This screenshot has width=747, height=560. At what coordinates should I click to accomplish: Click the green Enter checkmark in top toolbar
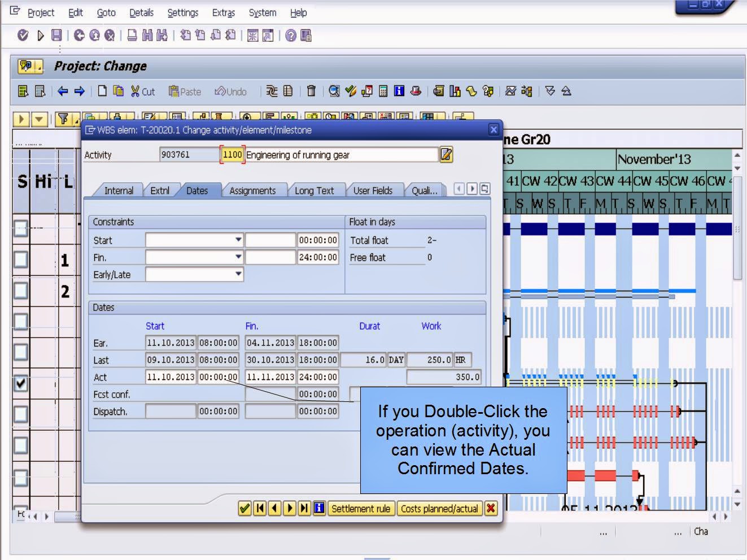pos(23,36)
